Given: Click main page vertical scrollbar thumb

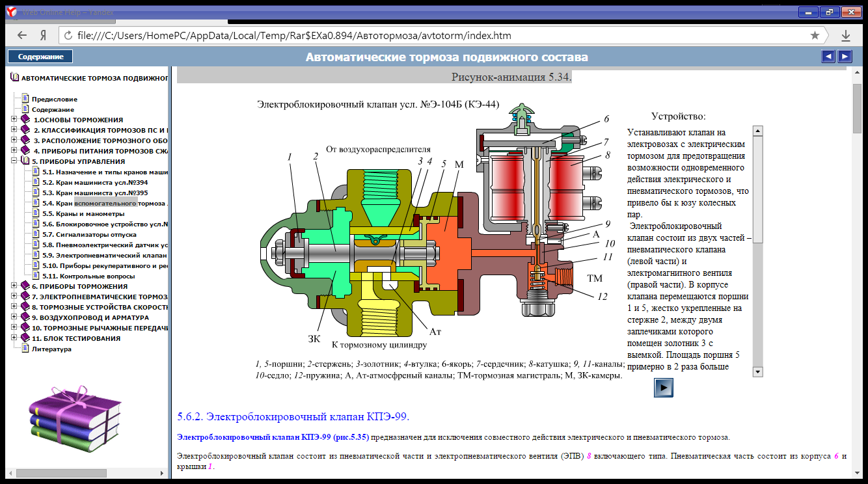Looking at the screenshot, I should [857, 107].
